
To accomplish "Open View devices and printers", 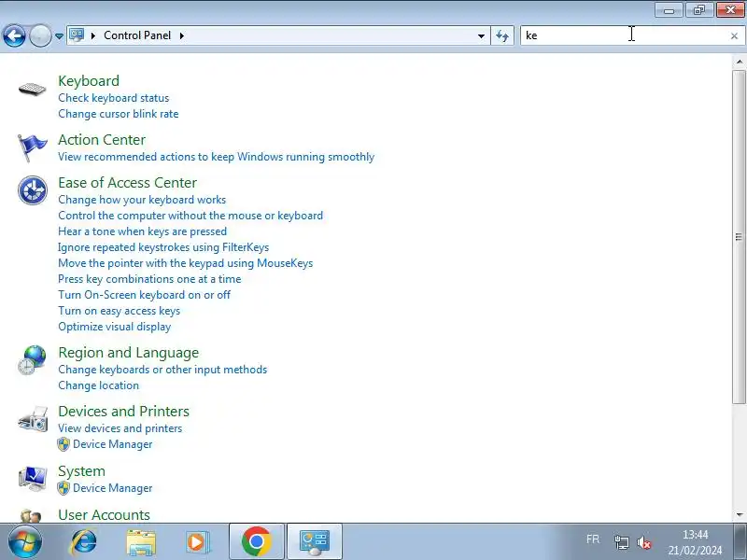I will coord(120,428).
